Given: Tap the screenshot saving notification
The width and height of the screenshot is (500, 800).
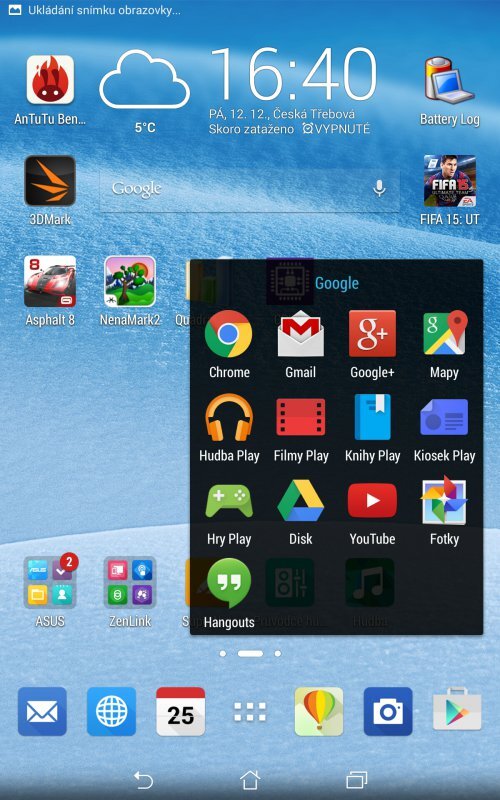Looking at the screenshot, I should (x=95, y=10).
